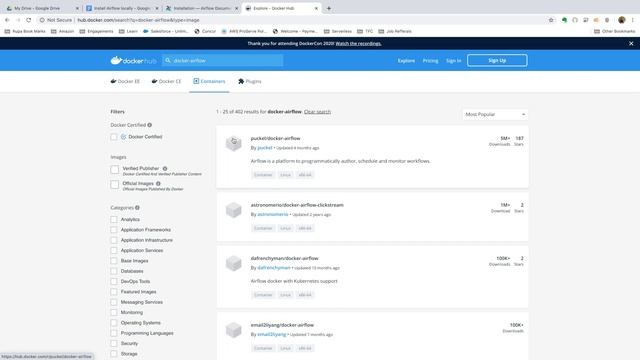Viewport: 640px width, 360px height.
Task: Check Messaging Services category
Action: tap(114, 302)
